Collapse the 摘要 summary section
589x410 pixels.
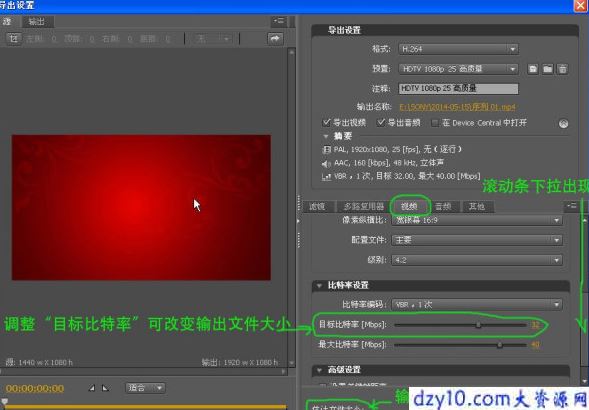coord(326,136)
